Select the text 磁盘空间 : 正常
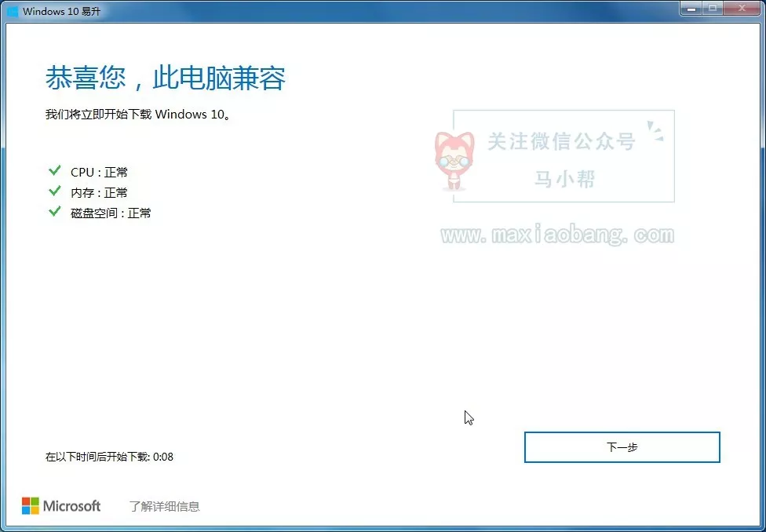Screen dimensions: 766x532 111,213
